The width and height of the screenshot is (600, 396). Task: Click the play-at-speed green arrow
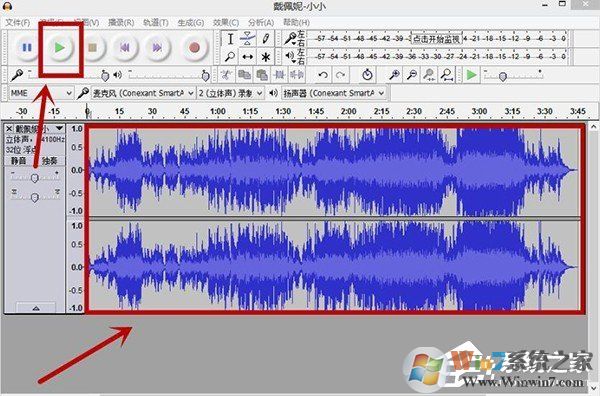[471, 75]
